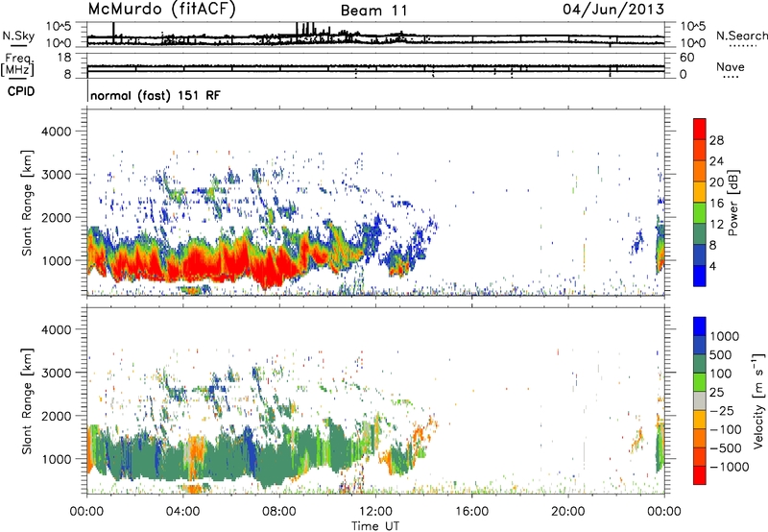Pick the red bottom segment of velocity colorbar
This screenshot has width=768, height=532.
point(700,475)
